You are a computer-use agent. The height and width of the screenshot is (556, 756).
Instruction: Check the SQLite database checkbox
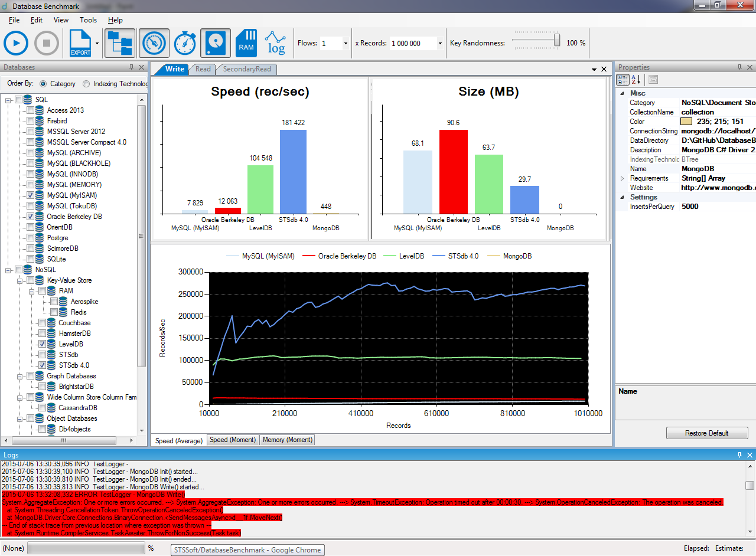tap(31, 259)
